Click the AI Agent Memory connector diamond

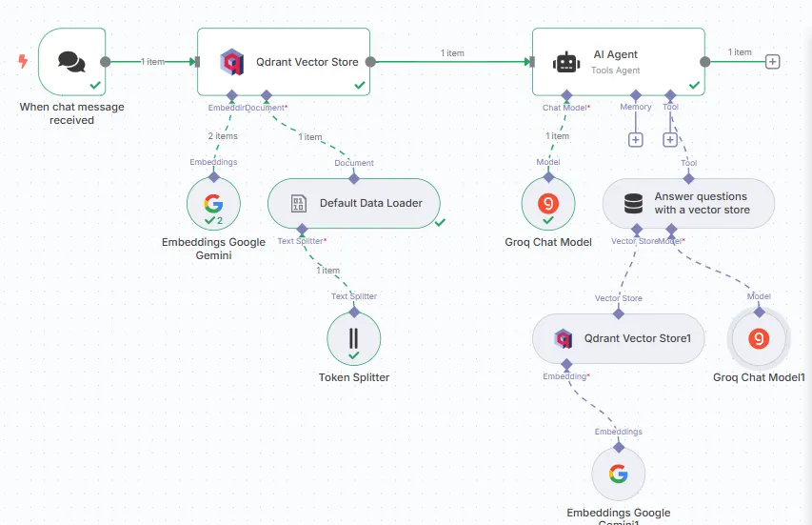point(635,95)
